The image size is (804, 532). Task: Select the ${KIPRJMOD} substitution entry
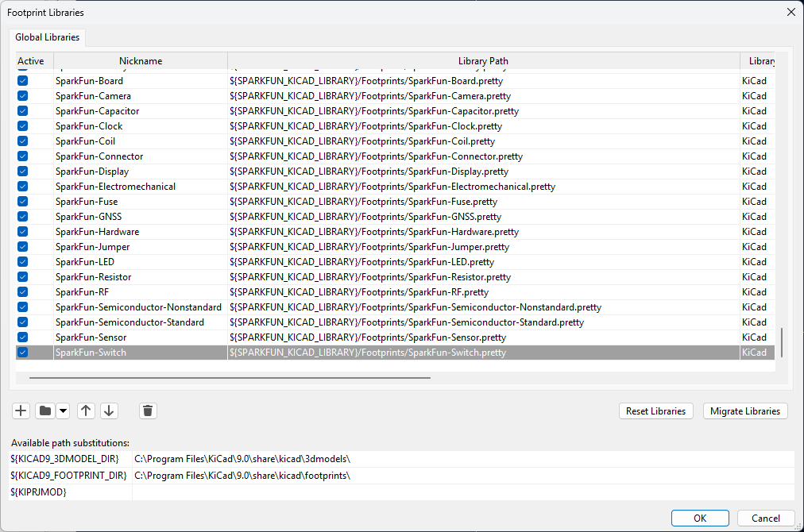pos(70,492)
